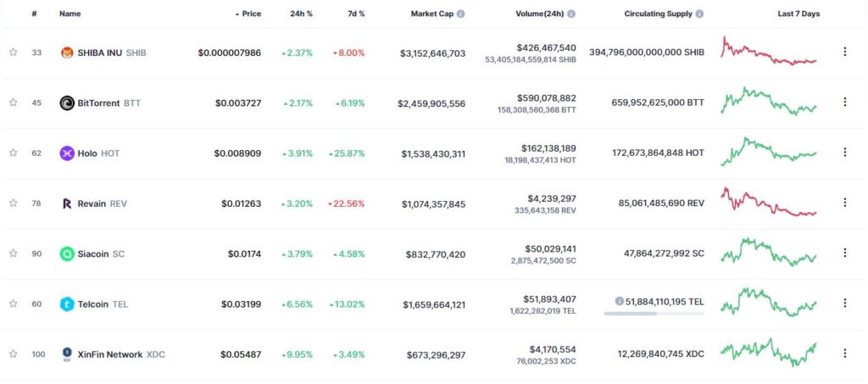Sort by the # rank column header
Viewport: 868px width, 384px height.
pos(34,14)
